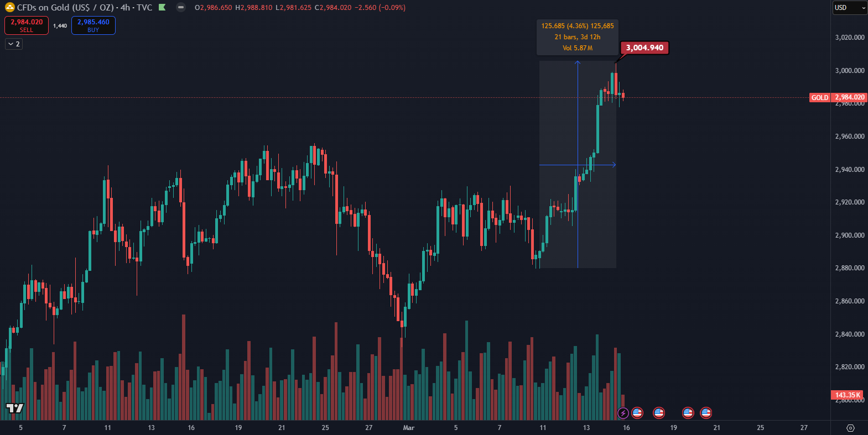
Task: Click the 3,004.940 price callout label
Action: [644, 48]
